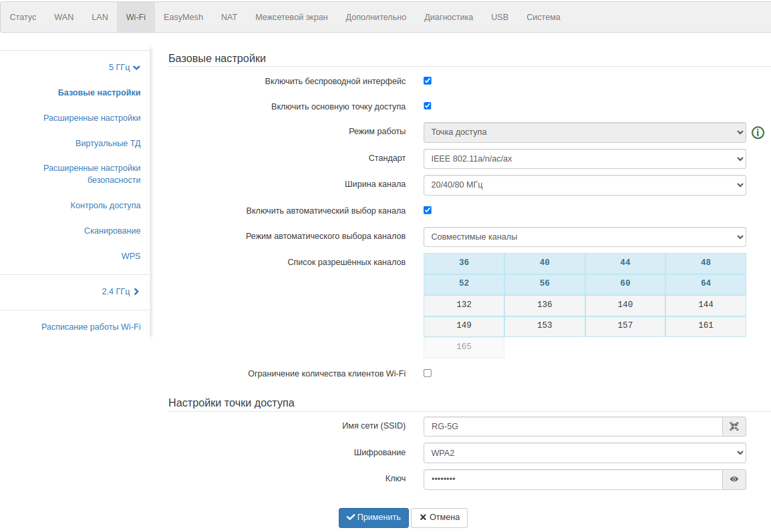Toggle automatic channel selection checkbox

[428, 210]
